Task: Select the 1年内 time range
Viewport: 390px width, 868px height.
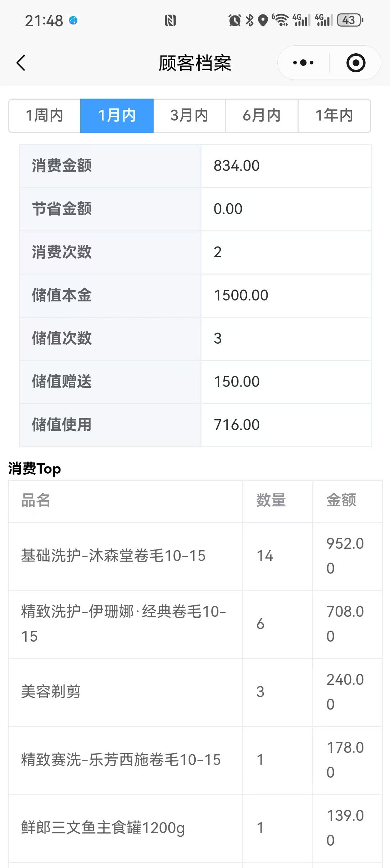Action: pyautogui.click(x=334, y=116)
